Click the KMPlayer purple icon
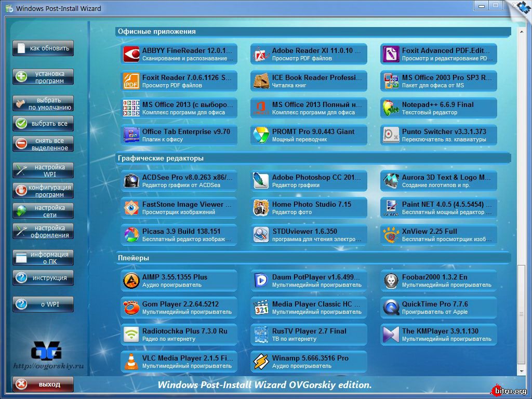The height and width of the screenshot is (399, 532). (x=391, y=335)
